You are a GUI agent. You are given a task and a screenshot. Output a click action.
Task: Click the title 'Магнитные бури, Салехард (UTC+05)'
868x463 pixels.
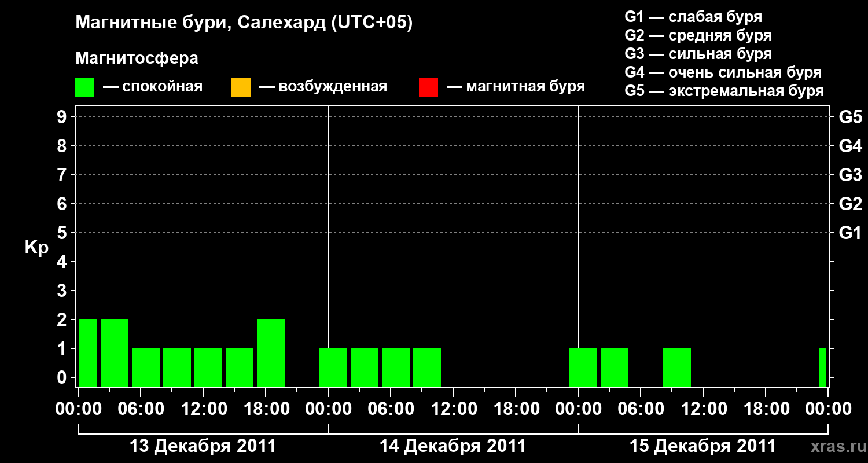tap(244, 23)
